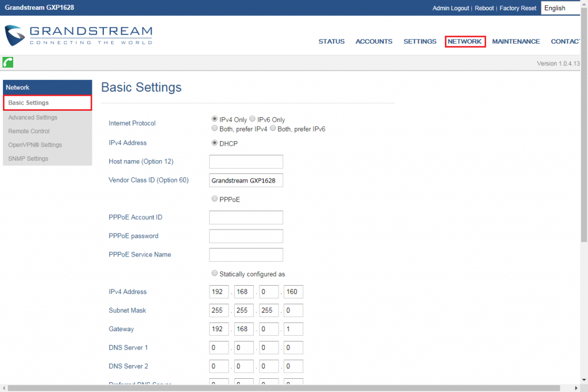
Task: Click Subnet Mask last octet 0
Action: (293, 311)
